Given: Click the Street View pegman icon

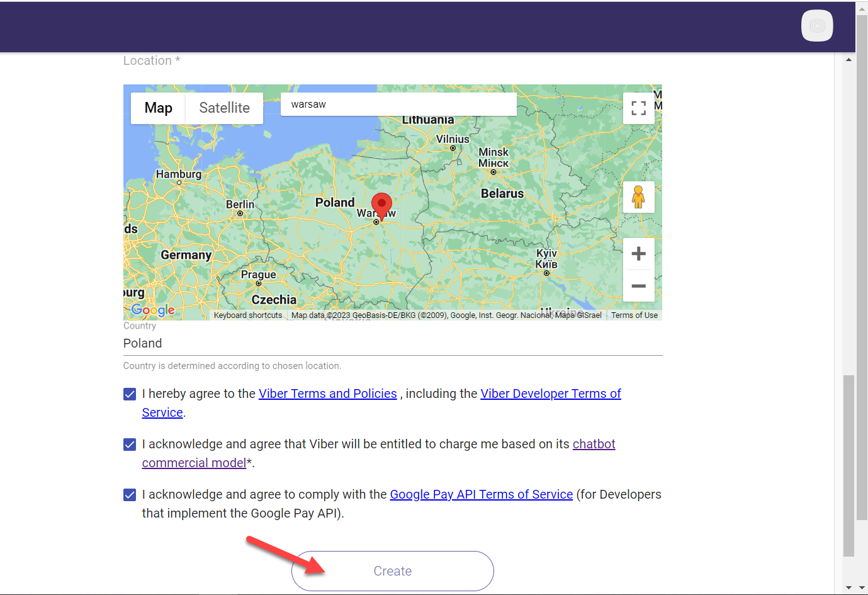Looking at the screenshot, I should (x=638, y=197).
